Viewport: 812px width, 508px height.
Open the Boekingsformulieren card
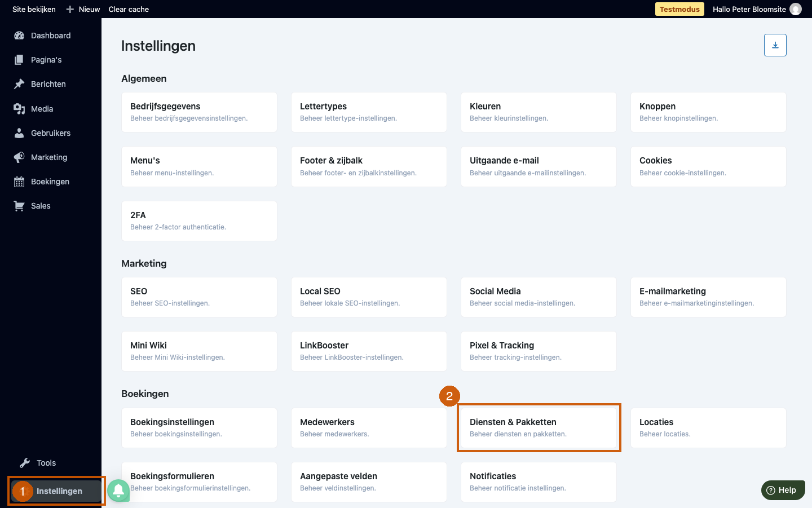coord(199,482)
